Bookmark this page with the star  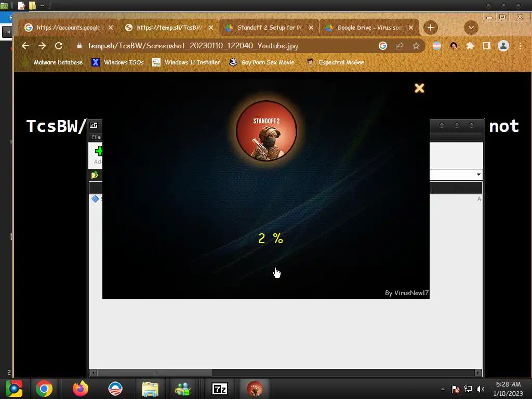416,46
